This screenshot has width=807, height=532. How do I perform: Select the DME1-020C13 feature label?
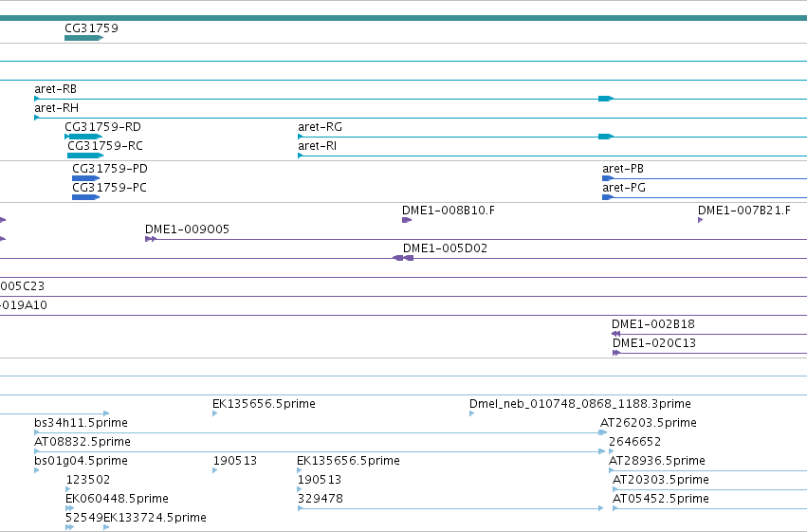coord(654,342)
